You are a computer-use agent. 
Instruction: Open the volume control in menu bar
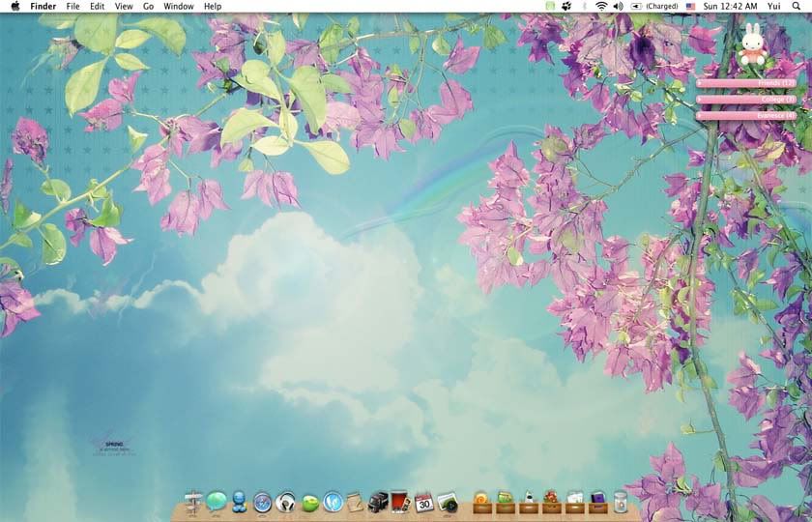pyautogui.click(x=618, y=6)
